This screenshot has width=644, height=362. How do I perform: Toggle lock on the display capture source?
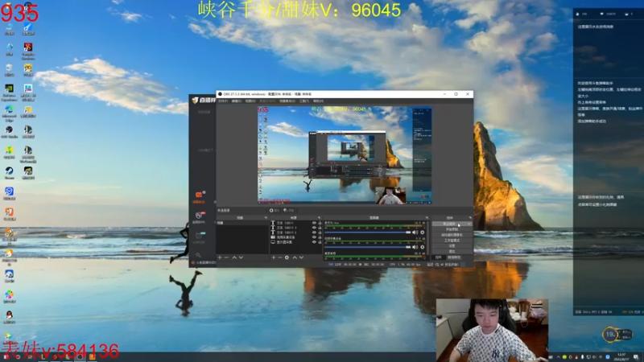click(x=320, y=242)
